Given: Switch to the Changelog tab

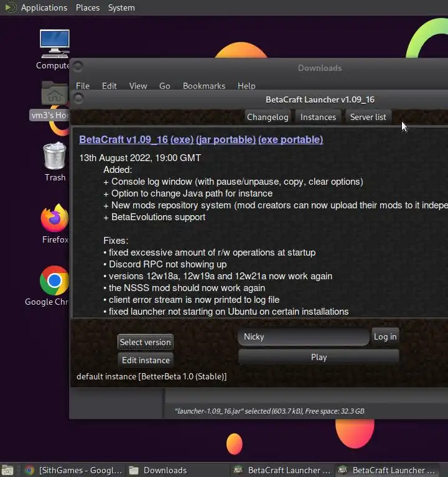Looking at the screenshot, I should tap(268, 117).
